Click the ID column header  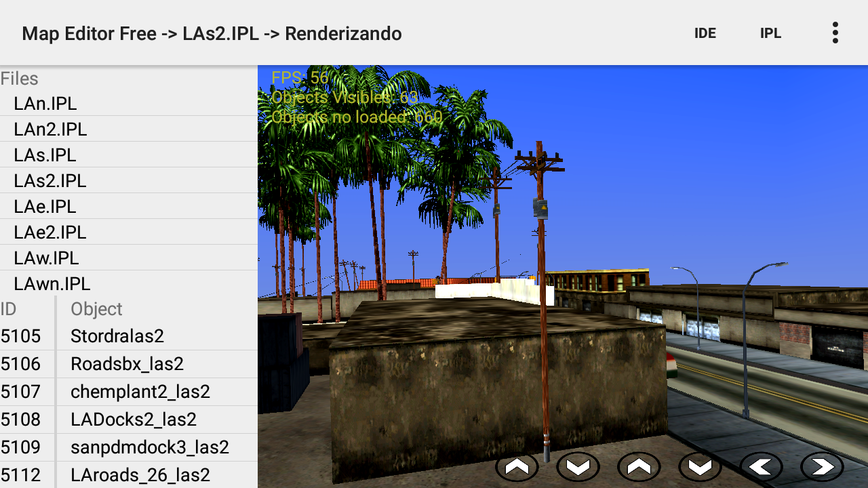[x=8, y=309]
